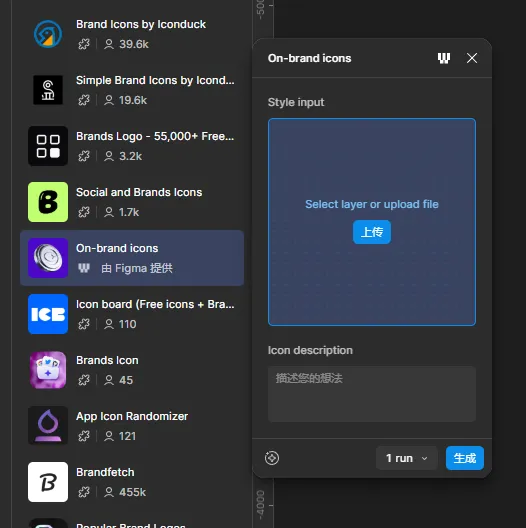This screenshot has width=526, height=528.
Task: Select Simple Brand Icons by Icond... entry
Action: click(155, 80)
